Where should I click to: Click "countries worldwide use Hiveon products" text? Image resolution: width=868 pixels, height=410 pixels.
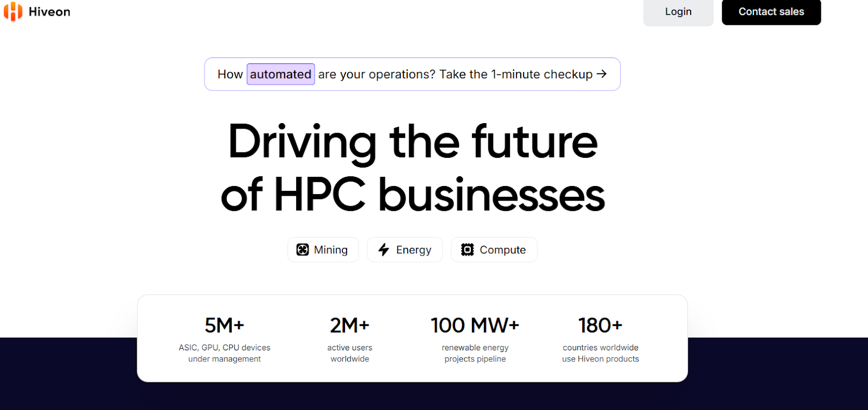click(x=601, y=353)
